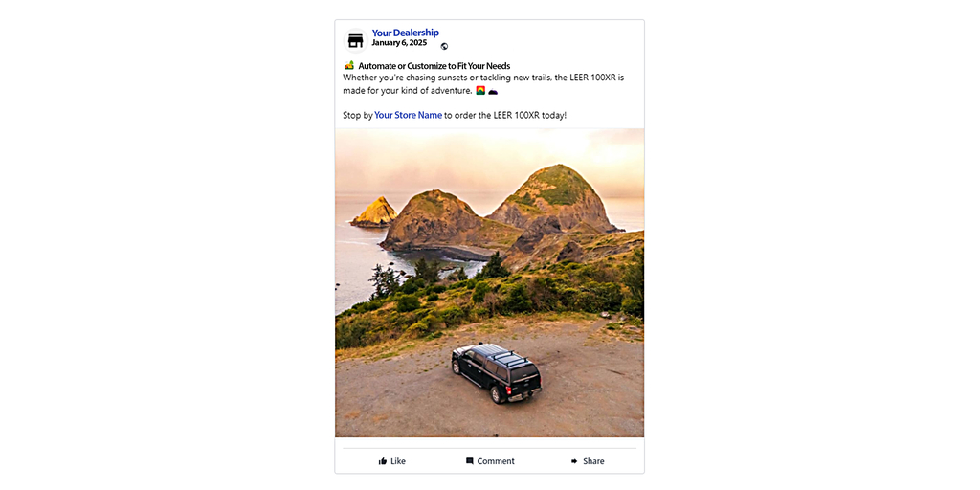Open the Your Dealership page link
980x490 pixels.
(x=405, y=33)
